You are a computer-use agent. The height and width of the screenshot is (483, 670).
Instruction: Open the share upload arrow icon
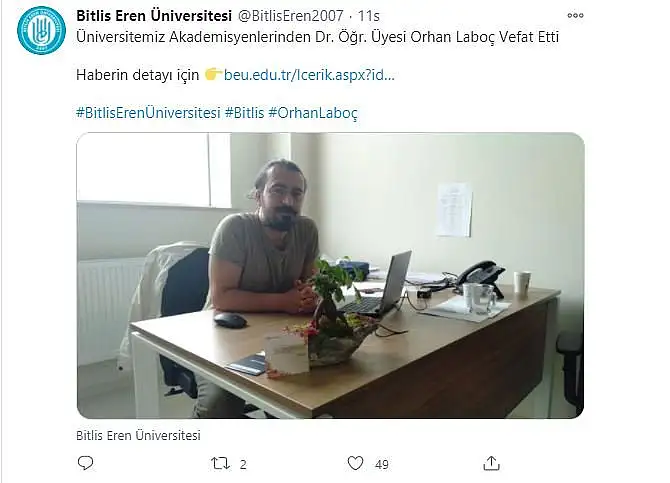(x=491, y=463)
